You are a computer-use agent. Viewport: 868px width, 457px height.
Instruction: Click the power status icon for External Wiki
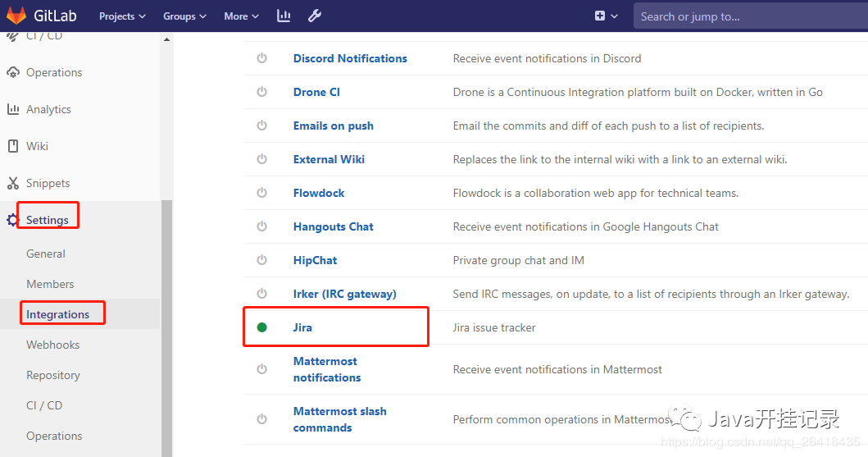point(261,159)
